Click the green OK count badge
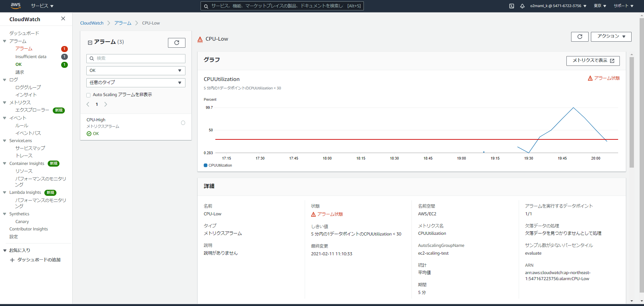The height and width of the screenshot is (306, 644). [65, 65]
